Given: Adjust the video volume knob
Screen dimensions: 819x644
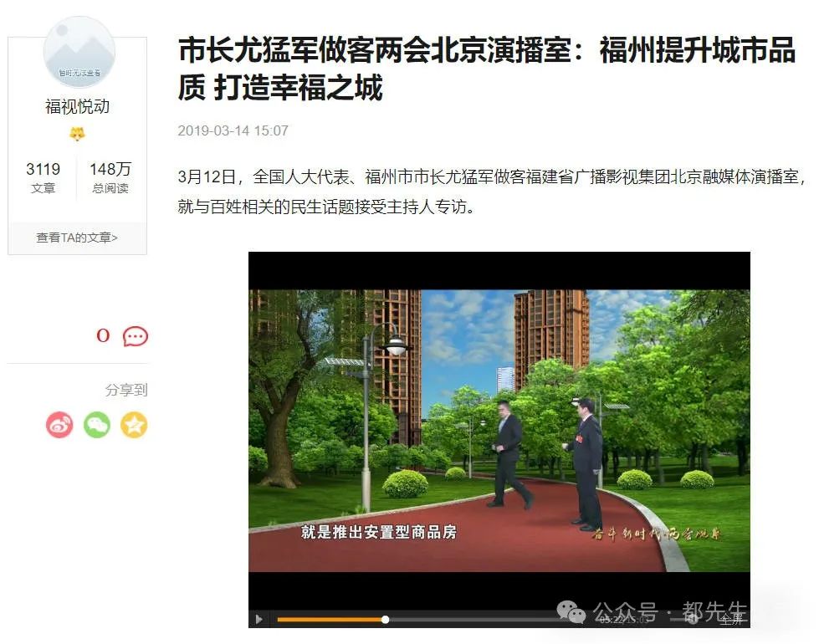Looking at the screenshot, I should [692, 620].
